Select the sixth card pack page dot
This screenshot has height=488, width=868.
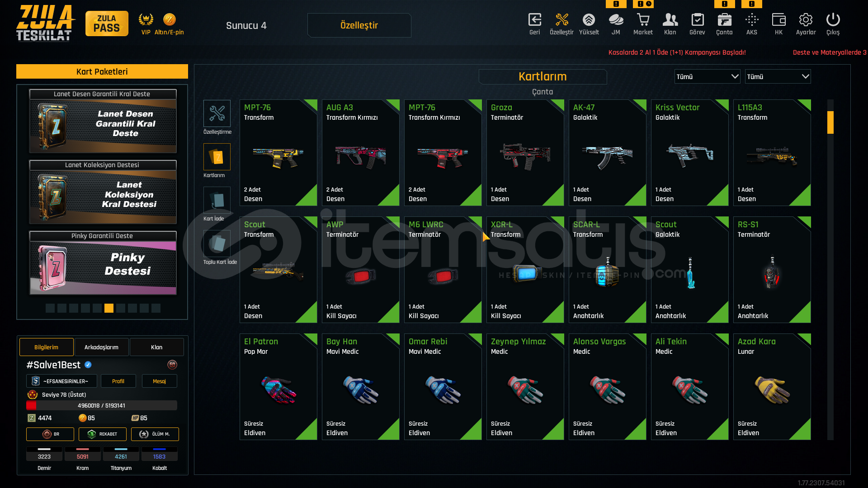click(109, 308)
